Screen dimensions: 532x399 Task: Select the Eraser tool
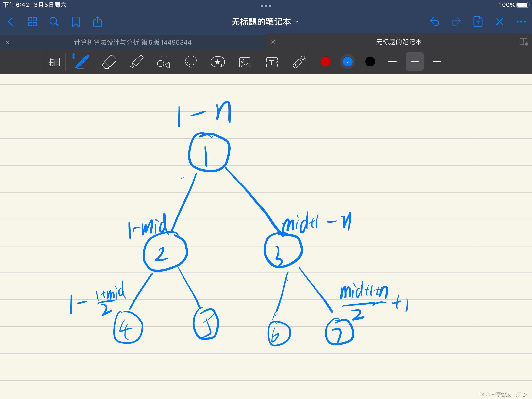pyautogui.click(x=109, y=62)
